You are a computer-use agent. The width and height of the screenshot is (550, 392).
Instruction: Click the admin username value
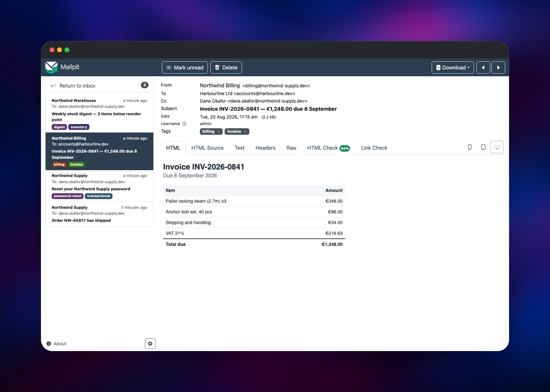point(205,124)
